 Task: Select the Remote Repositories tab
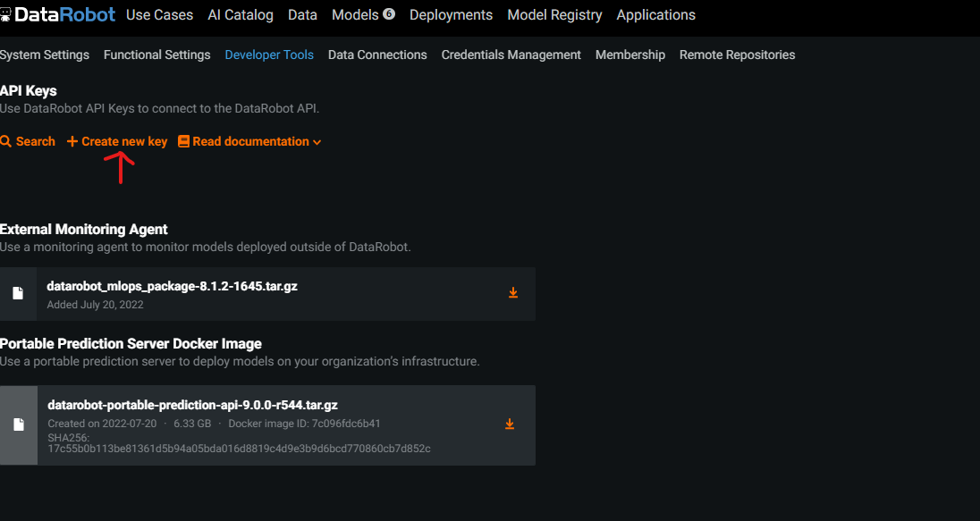[737, 55]
